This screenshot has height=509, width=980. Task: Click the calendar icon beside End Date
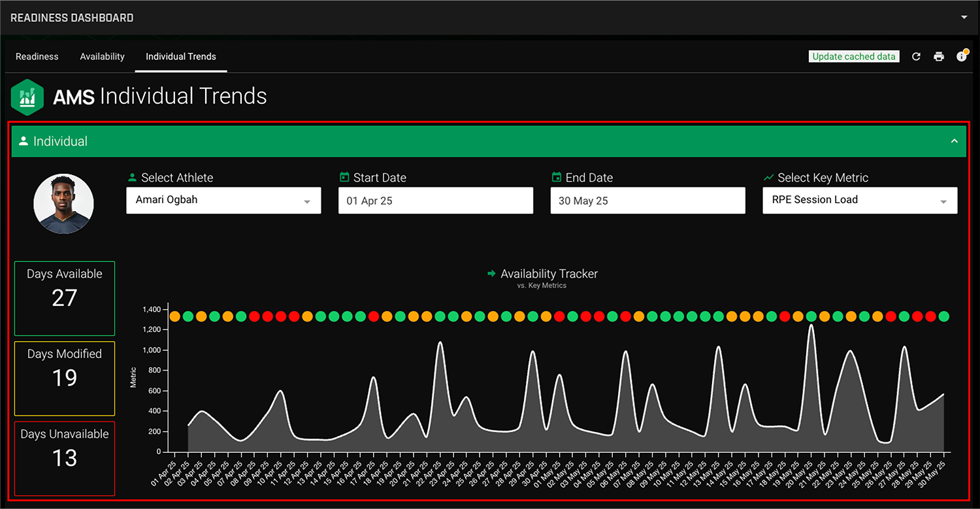[556, 176]
